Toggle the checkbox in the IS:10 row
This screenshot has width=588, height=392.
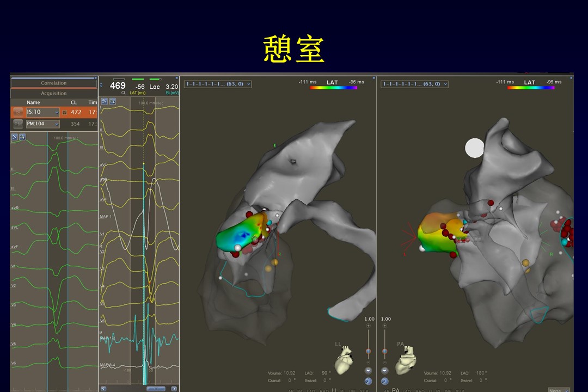[x=64, y=112]
